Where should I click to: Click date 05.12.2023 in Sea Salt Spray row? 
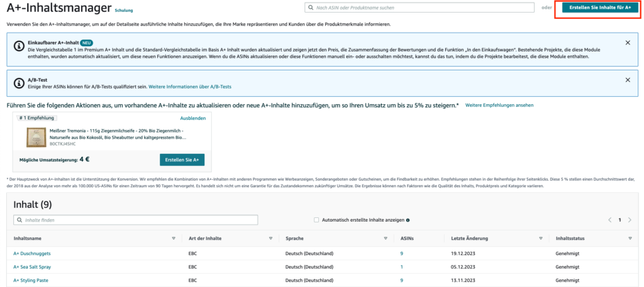pos(463,267)
